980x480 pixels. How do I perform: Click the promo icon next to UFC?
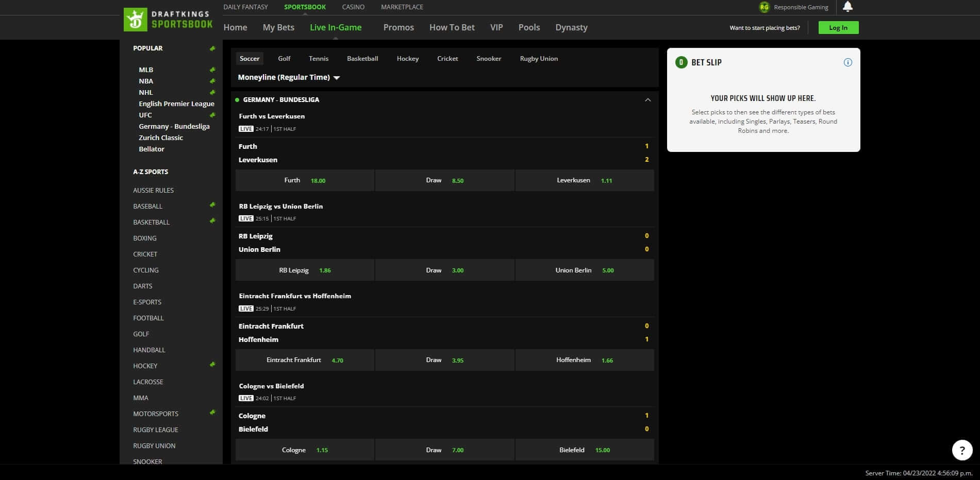[x=212, y=114]
